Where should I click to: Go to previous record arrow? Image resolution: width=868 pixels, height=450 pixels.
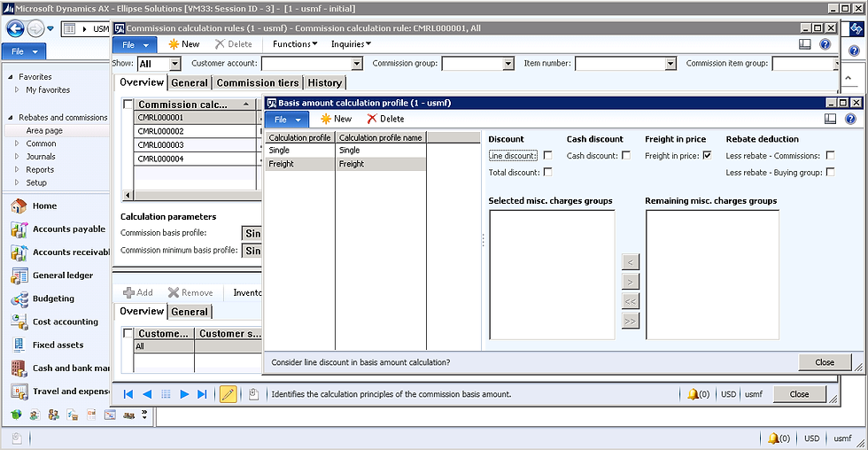[147, 394]
